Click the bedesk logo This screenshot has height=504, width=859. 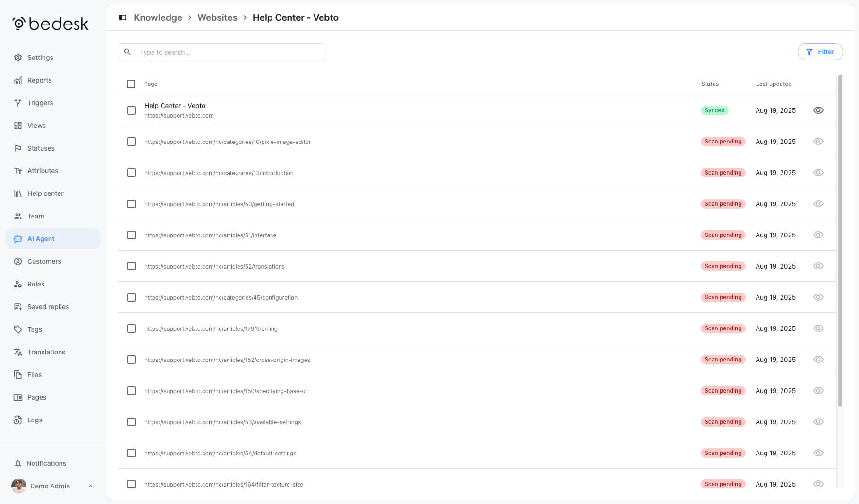(x=51, y=24)
